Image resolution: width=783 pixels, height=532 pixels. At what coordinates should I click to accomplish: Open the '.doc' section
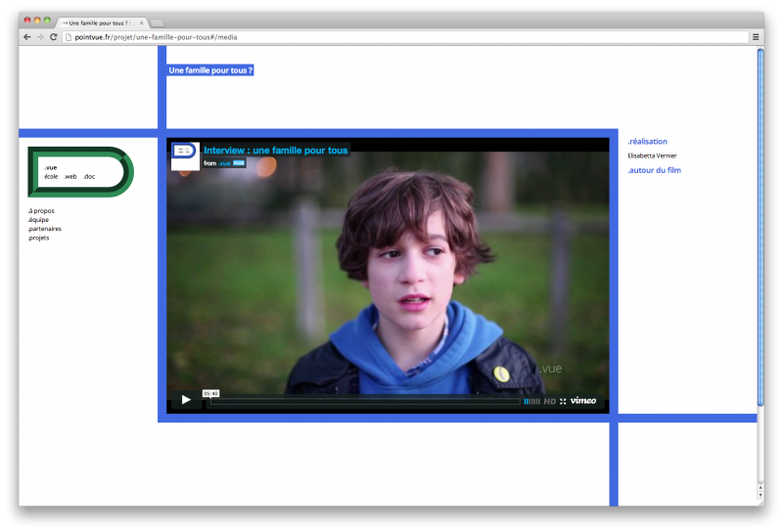(x=89, y=177)
